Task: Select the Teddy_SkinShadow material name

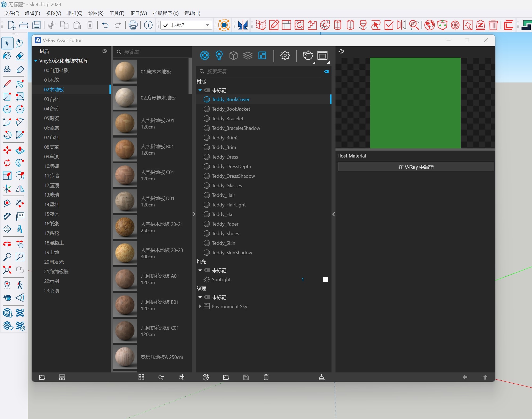Action: [232, 253]
